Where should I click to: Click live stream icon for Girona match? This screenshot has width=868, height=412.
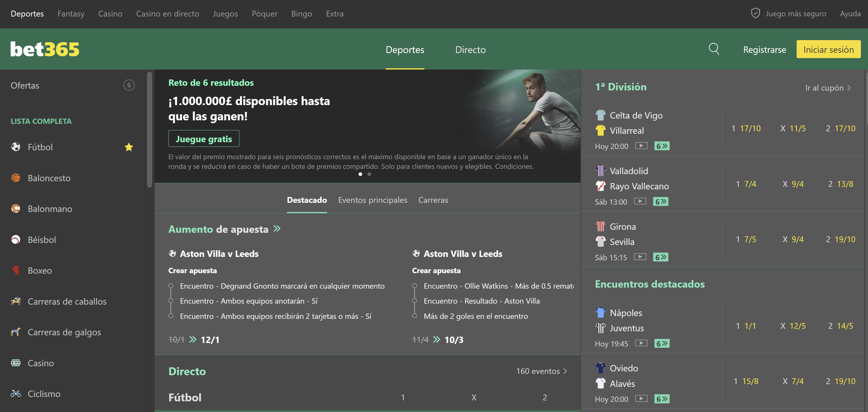[640, 257]
